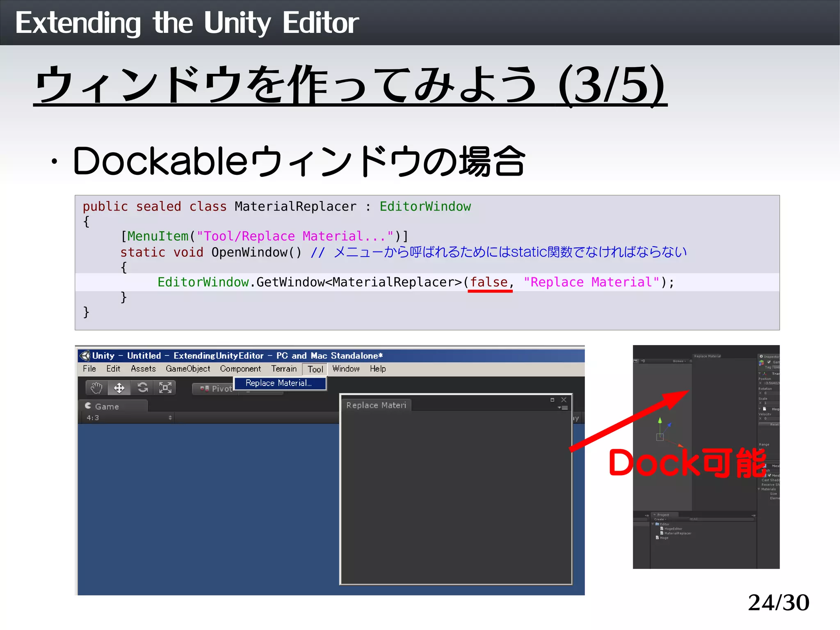Click the Unity logo in the title bar
Viewport: 840px width, 630px height.
[85, 355]
